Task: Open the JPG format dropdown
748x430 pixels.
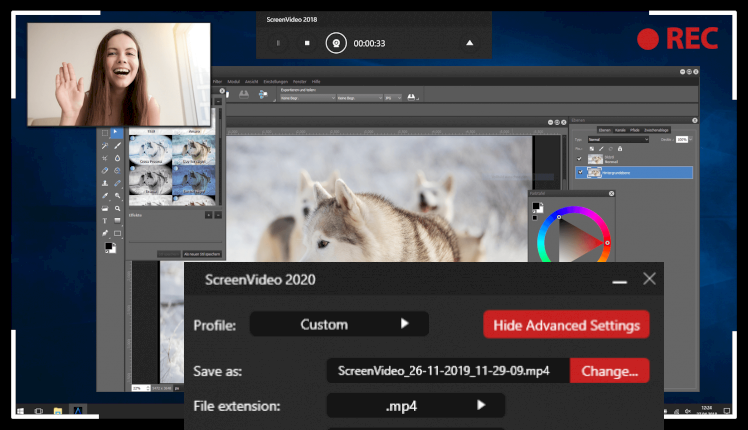Action: (x=393, y=98)
